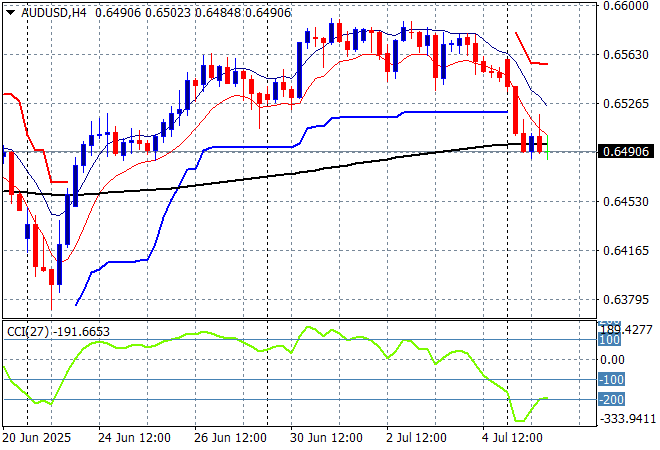The image size is (660, 450).
Task: Select the AUDUSD,H4 symbol title
Action: click(53, 13)
